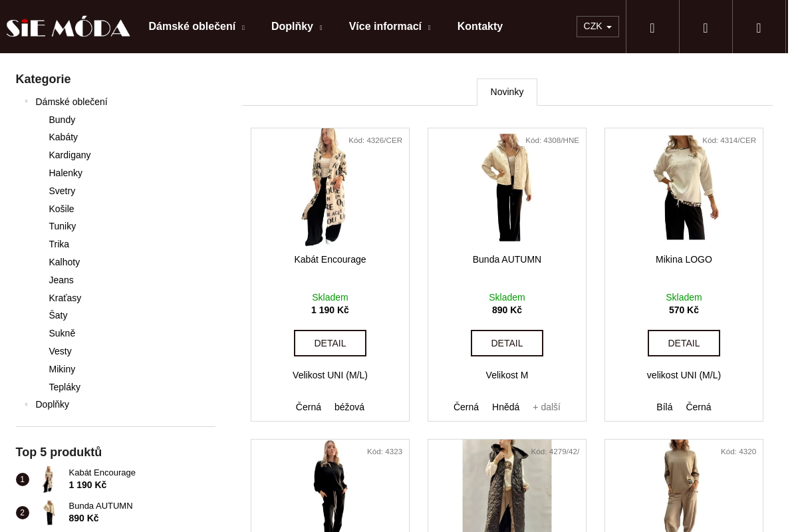Click DETAIL button for Mikina LOGO
Screen dimensions: 798x532
click(x=684, y=343)
